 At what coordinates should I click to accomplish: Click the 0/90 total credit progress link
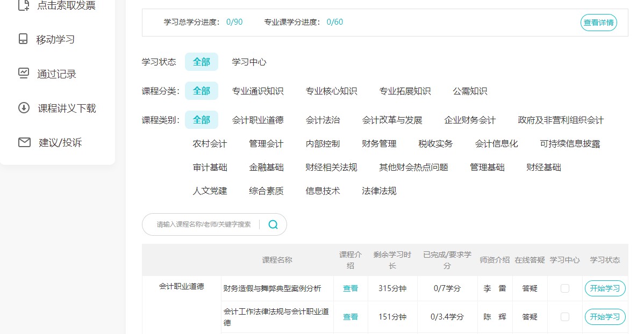tap(234, 23)
